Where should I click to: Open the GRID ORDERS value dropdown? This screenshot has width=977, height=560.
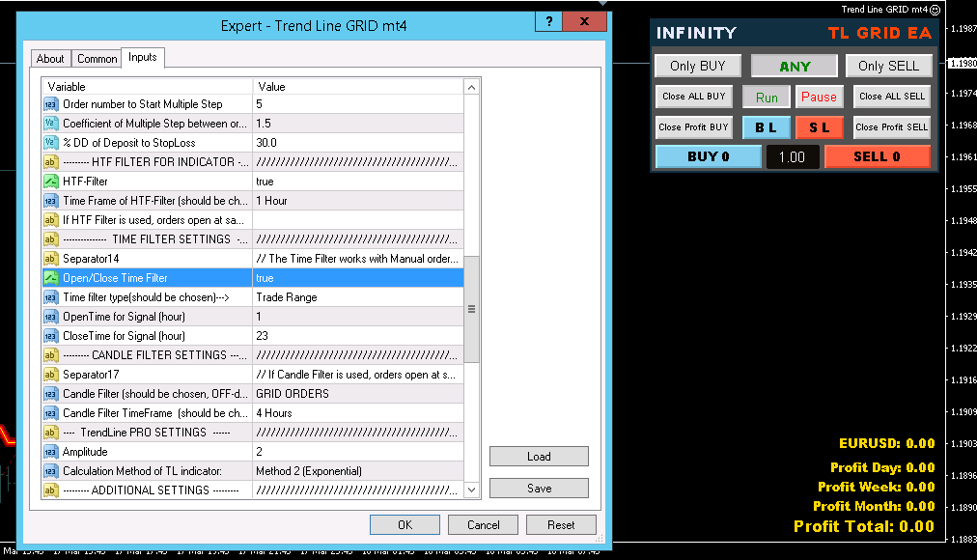(x=358, y=394)
